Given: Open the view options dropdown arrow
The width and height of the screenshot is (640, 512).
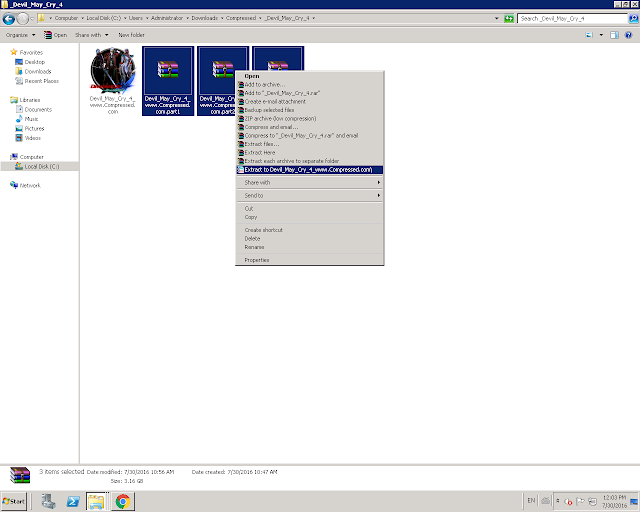Looking at the screenshot, I should point(601,35).
